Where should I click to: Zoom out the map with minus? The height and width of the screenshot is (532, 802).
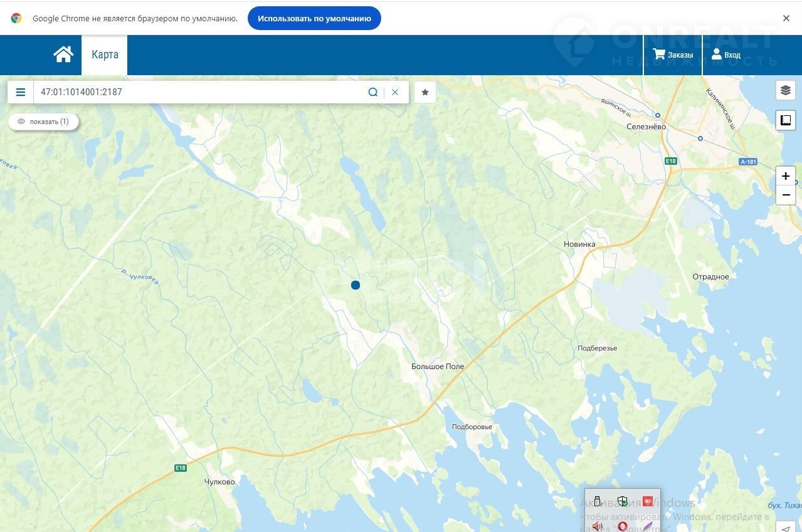point(786,195)
